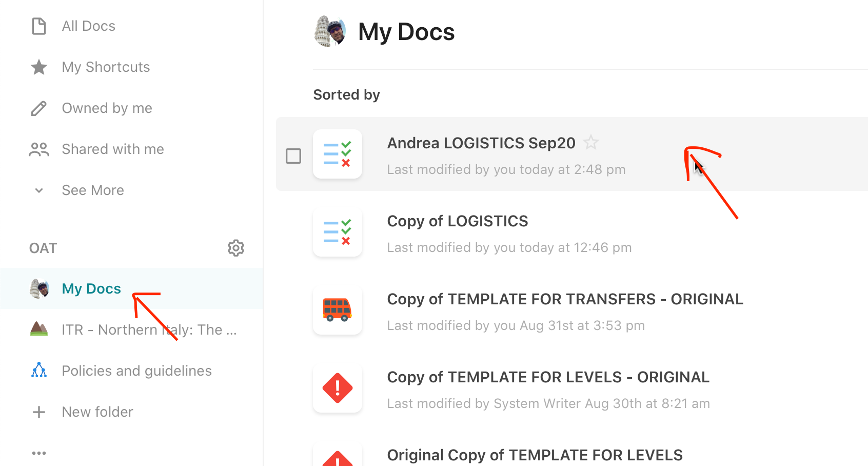Screen dimensions: 868x466
Task: Click My Docs avatar in sidebar
Action: pos(40,288)
